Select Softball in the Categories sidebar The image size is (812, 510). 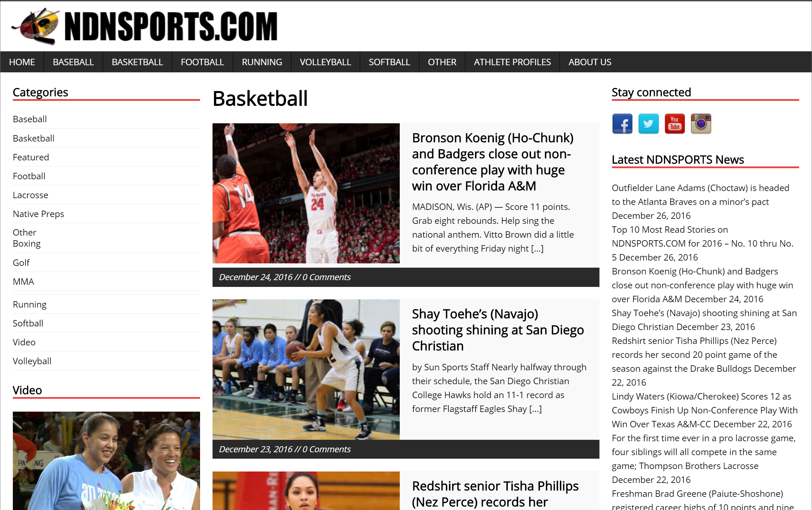click(28, 323)
